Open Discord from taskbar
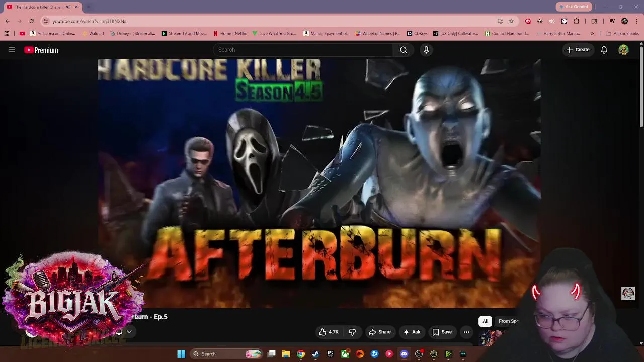 pyautogui.click(x=404, y=354)
